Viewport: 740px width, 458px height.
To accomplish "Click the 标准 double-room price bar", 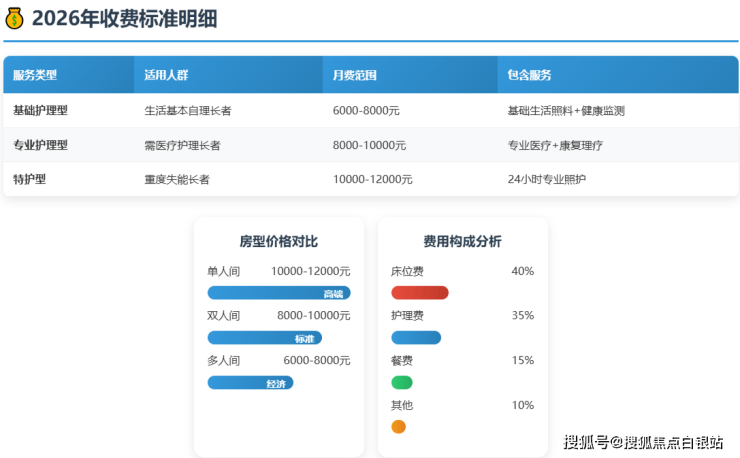I will tap(264, 338).
